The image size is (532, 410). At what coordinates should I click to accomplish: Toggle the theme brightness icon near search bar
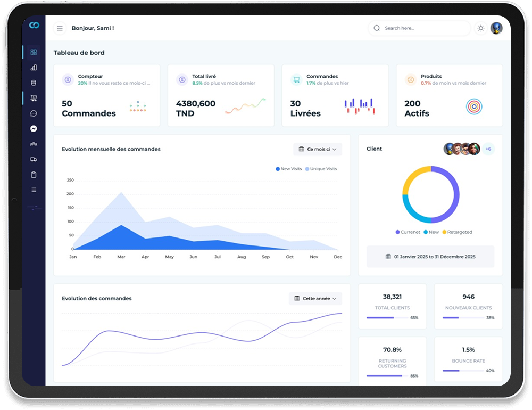click(480, 28)
